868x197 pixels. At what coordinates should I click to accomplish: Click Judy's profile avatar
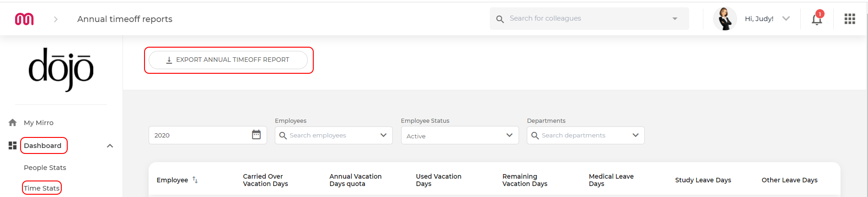pos(725,19)
